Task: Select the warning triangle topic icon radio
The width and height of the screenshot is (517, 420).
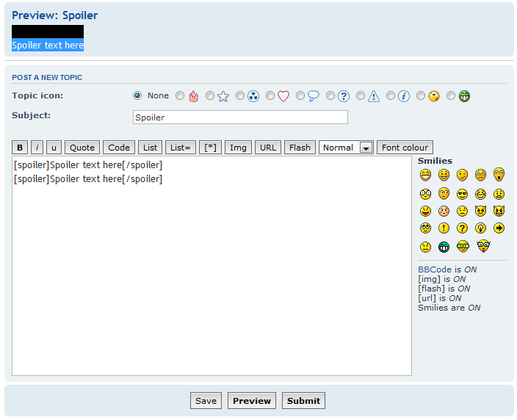Action: tap(361, 95)
